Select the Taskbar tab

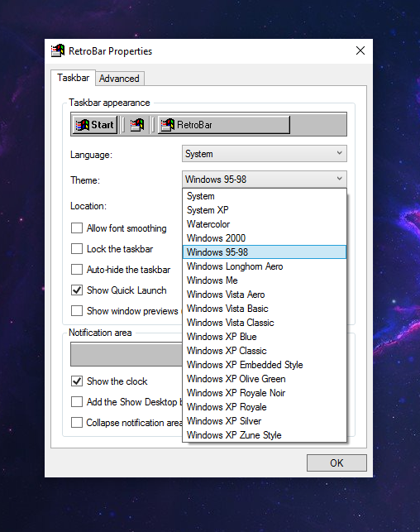click(74, 78)
